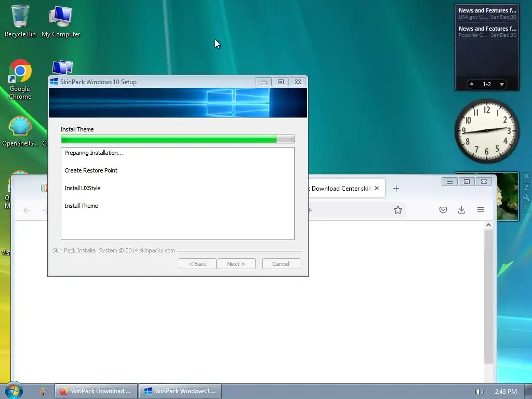Click 'Install Theme' log line in list
This screenshot has width=532, height=399.
(81, 206)
